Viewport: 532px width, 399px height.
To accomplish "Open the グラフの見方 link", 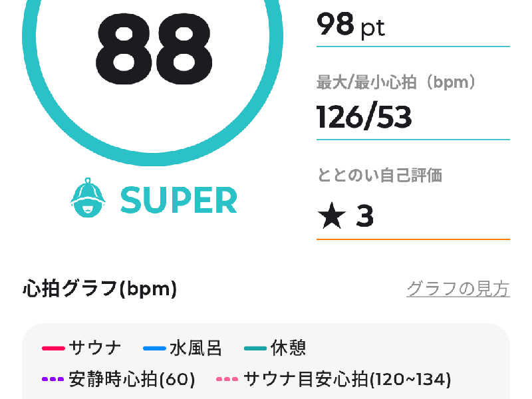I will click(458, 289).
